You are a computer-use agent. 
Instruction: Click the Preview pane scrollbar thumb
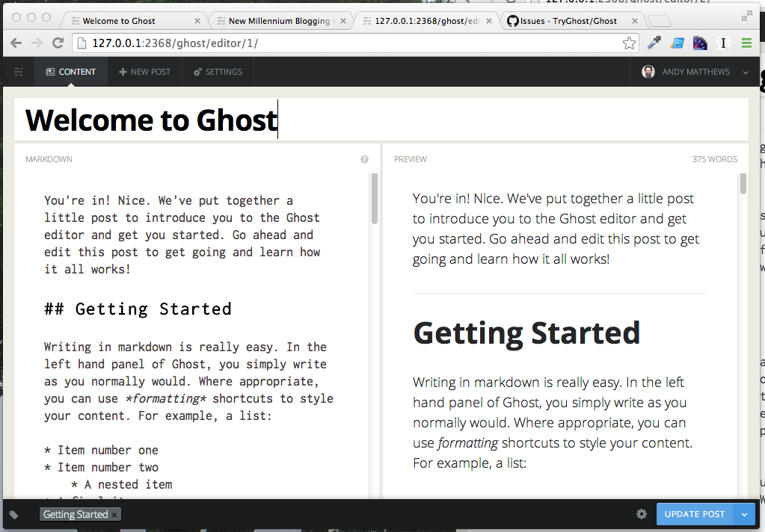743,184
